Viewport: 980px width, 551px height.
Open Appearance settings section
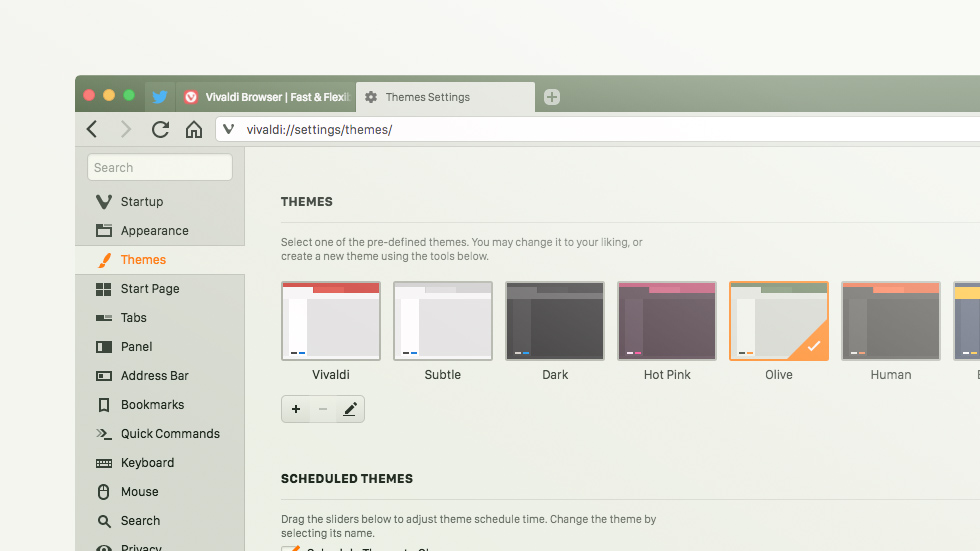point(159,231)
